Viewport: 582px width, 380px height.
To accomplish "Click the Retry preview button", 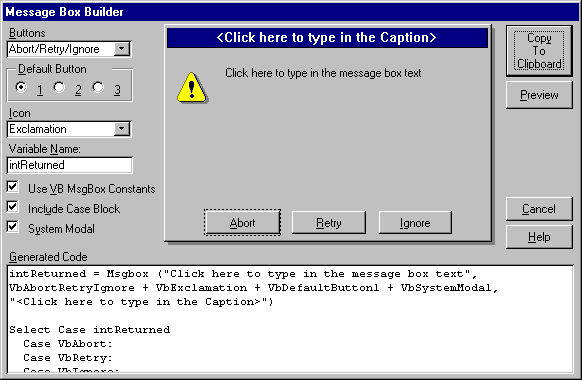I will pyautogui.click(x=328, y=223).
